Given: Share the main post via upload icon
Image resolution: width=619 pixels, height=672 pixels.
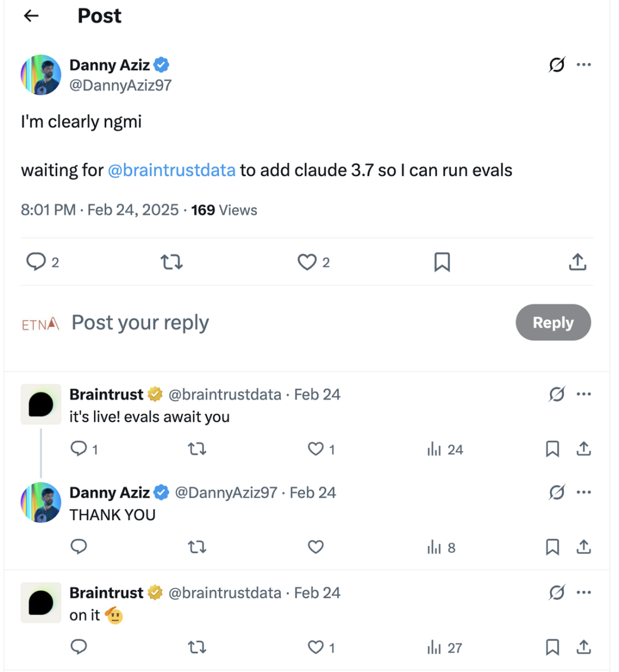Looking at the screenshot, I should click(577, 262).
